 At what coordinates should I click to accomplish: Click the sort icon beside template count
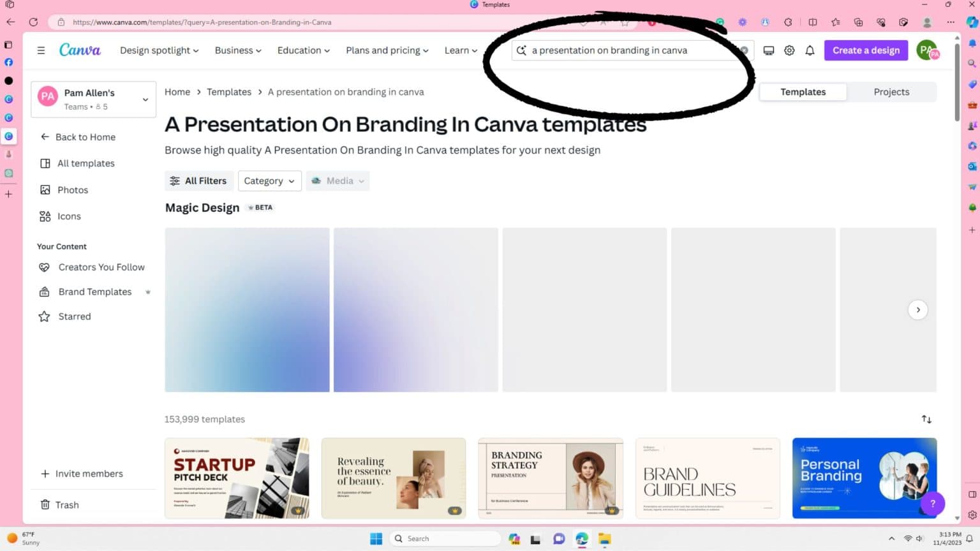(926, 419)
